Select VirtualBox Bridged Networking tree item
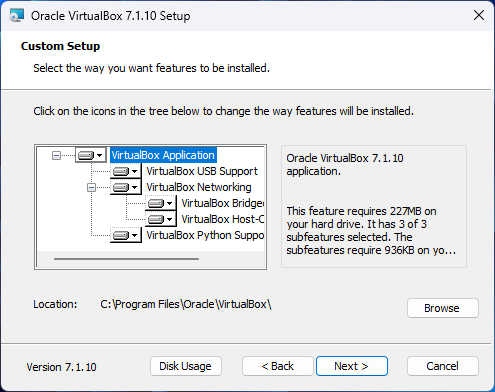Image resolution: width=495 pixels, height=392 pixels. (223, 203)
